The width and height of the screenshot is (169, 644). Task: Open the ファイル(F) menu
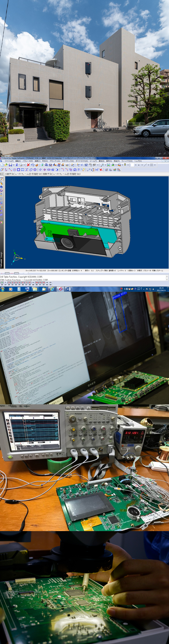click(x=9, y=161)
